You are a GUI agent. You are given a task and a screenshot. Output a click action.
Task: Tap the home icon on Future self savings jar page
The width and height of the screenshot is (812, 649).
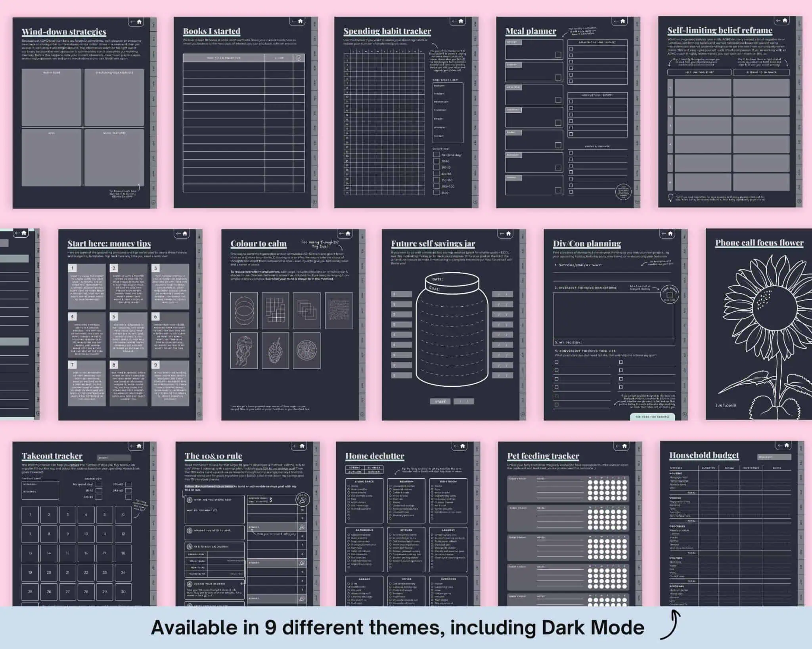[509, 234]
